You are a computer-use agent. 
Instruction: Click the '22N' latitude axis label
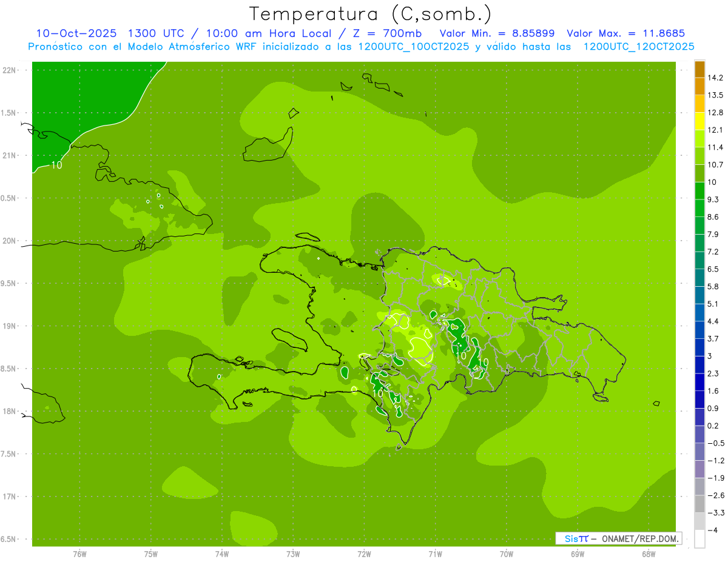[10, 70]
